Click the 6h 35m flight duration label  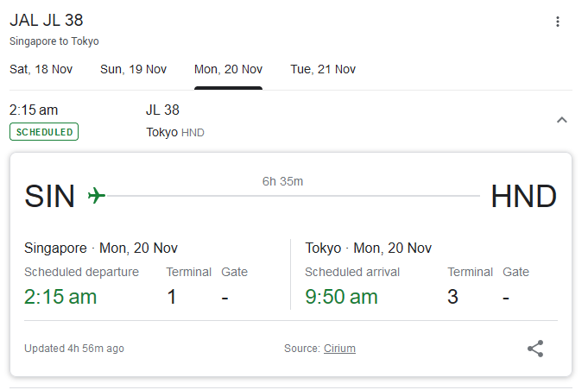[282, 181]
